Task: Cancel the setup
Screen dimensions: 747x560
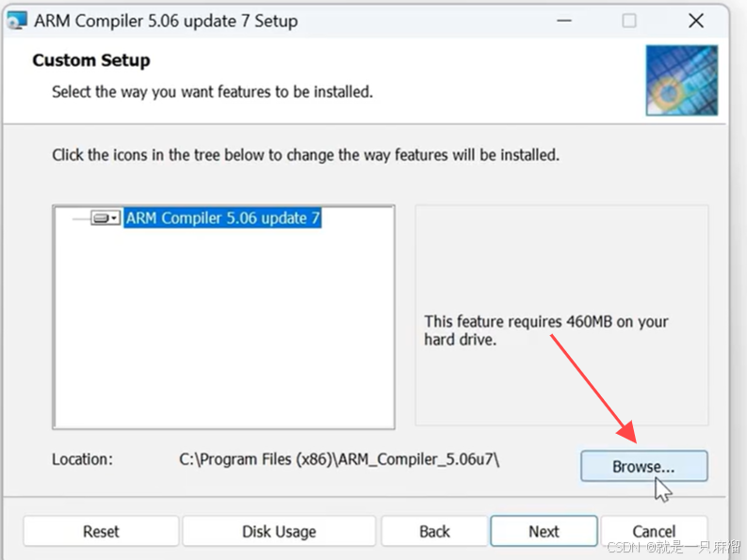Action: click(x=654, y=531)
